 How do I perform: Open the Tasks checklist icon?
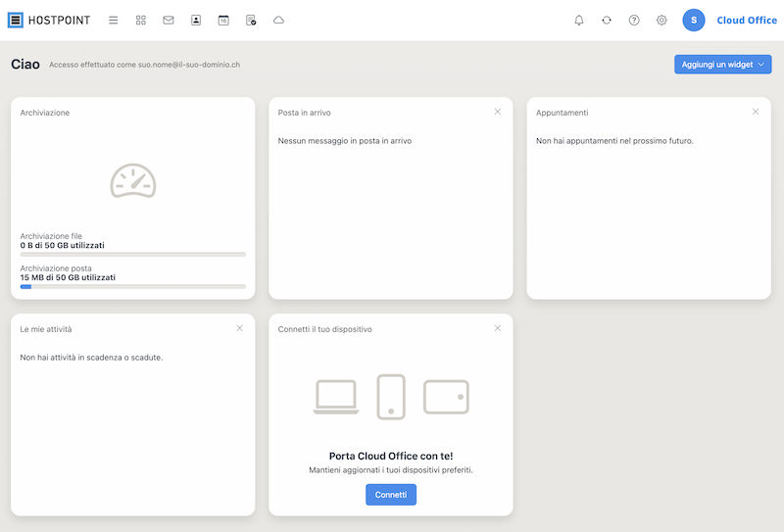click(251, 20)
